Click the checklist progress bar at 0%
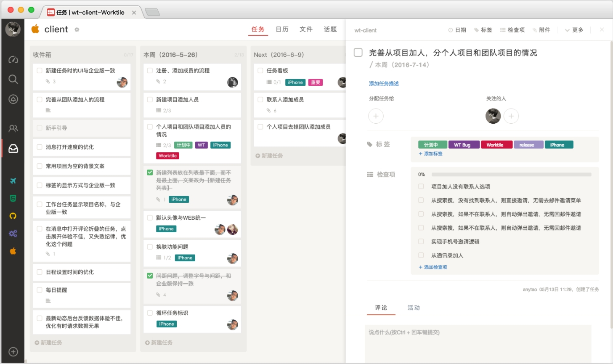Viewport: 613px width, 364px height. (x=511, y=174)
